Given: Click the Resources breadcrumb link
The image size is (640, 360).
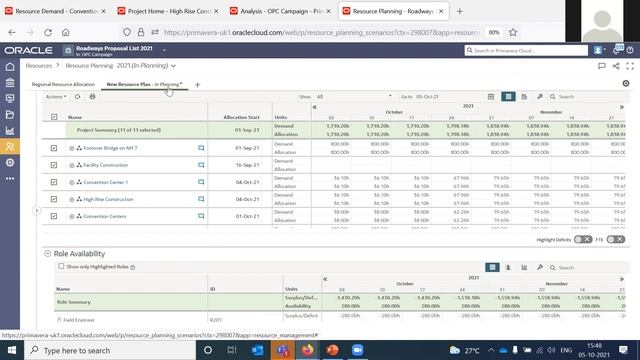Looking at the screenshot, I should (x=39, y=66).
